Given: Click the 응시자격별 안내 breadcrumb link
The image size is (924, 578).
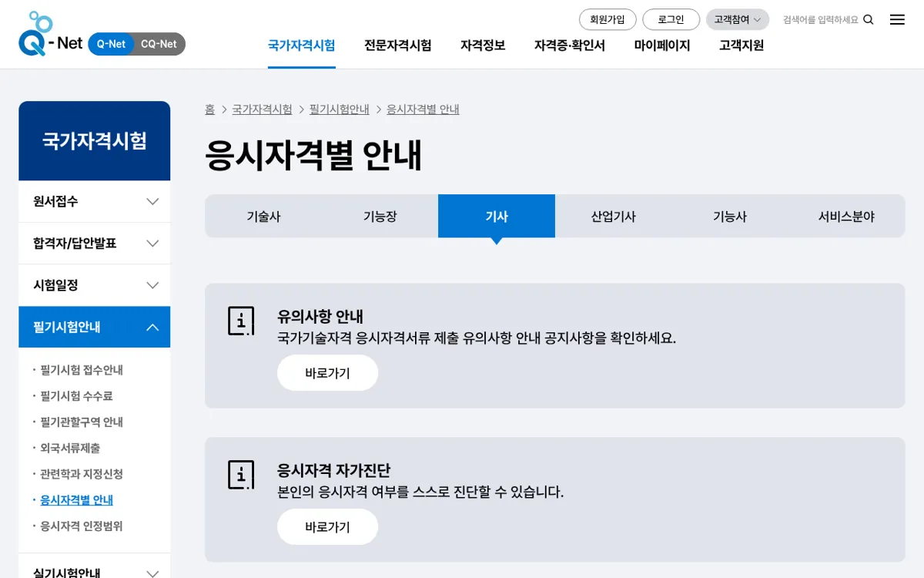Looking at the screenshot, I should (423, 109).
